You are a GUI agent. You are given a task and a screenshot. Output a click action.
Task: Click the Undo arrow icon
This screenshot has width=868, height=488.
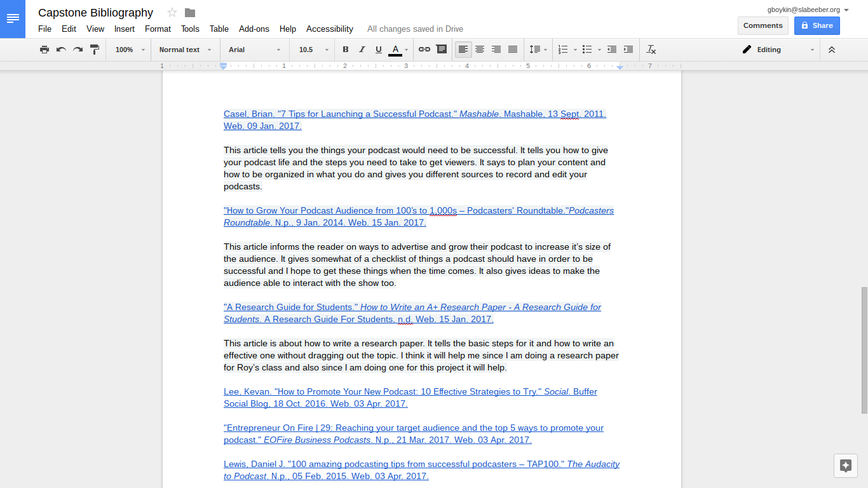click(x=61, y=50)
